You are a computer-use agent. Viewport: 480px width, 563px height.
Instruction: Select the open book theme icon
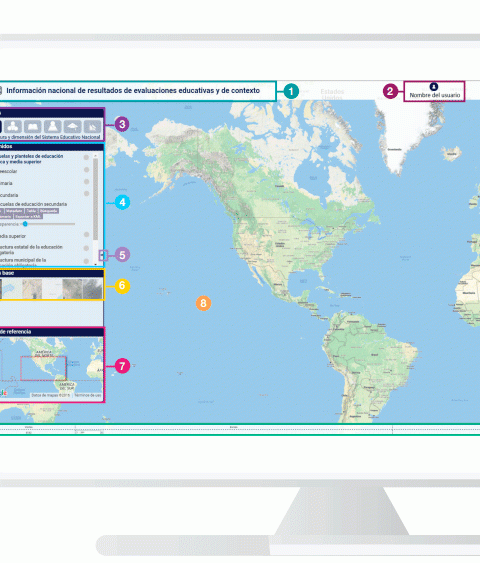click(33, 126)
